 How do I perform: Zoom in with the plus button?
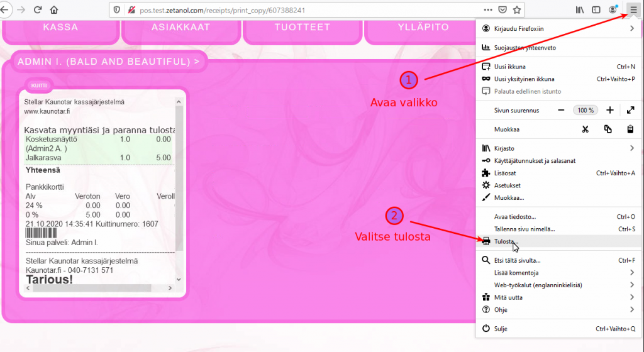click(609, 110)
